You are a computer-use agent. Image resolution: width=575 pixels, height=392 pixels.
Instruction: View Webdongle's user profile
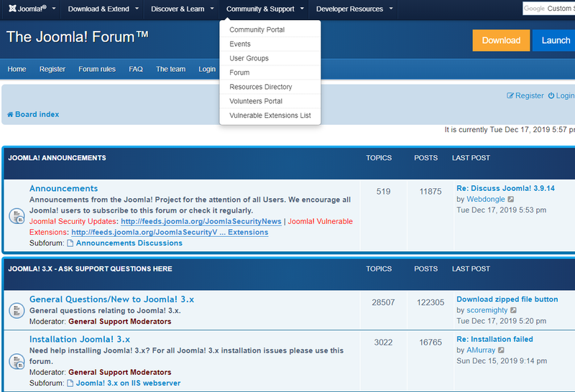[486, 200]
